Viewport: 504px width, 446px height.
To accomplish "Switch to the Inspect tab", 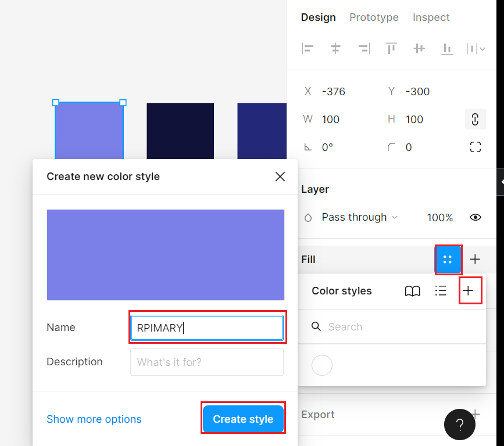I will [431, 17].
